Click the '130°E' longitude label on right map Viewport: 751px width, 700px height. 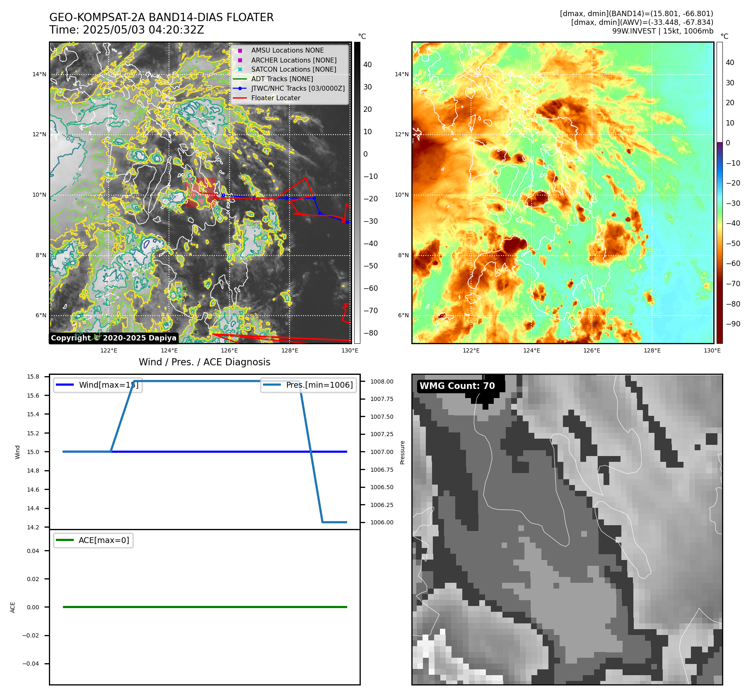712,350
